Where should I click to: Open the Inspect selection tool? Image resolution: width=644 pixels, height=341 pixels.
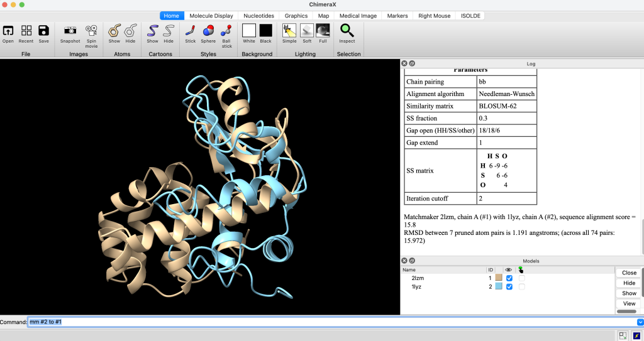coord(347,31)
